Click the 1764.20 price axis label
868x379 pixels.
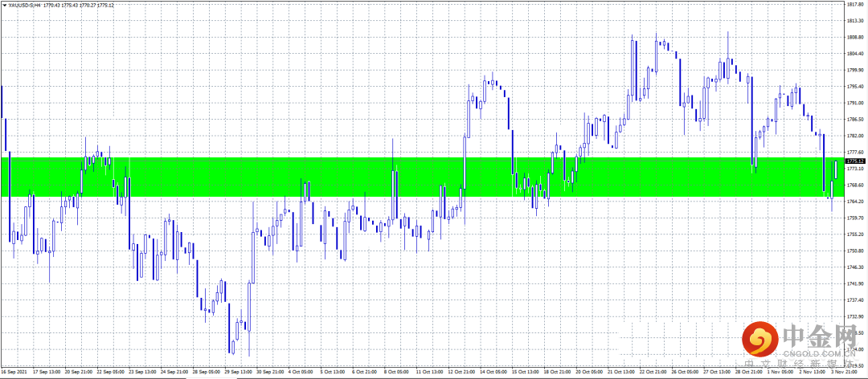point(857,202)
